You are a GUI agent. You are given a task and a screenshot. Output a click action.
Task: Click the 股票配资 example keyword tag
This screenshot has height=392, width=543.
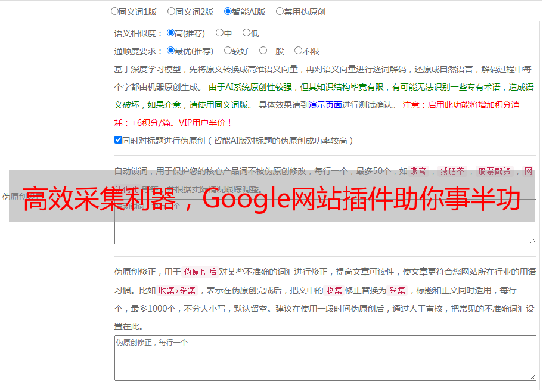(495, 171)
